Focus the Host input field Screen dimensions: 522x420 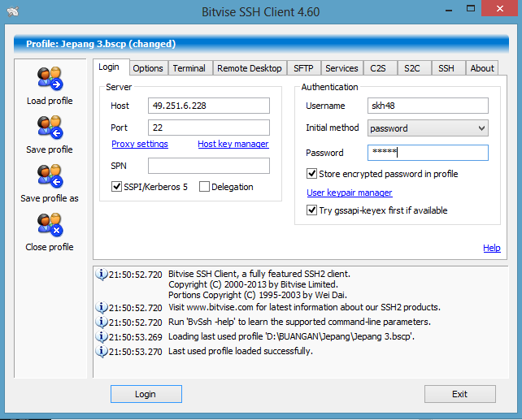[x=209, y=106]
